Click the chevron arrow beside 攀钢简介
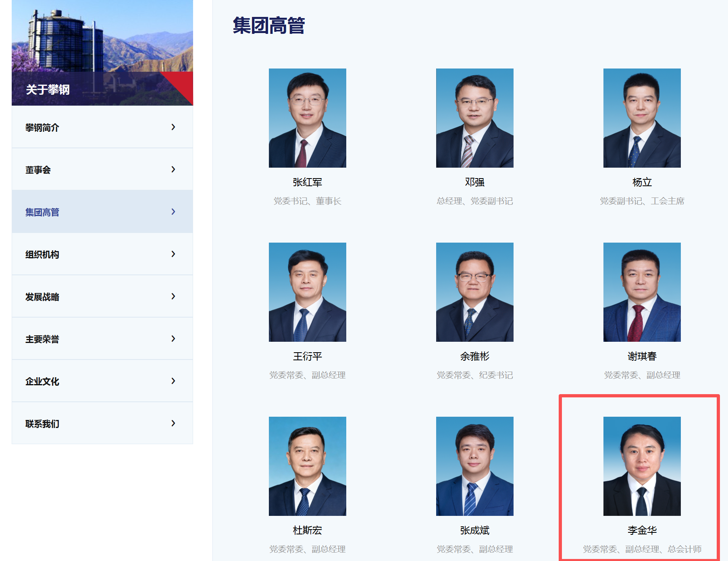Viewport: 728px width, 561px height. pyautogui.click(x=173, y=127)
